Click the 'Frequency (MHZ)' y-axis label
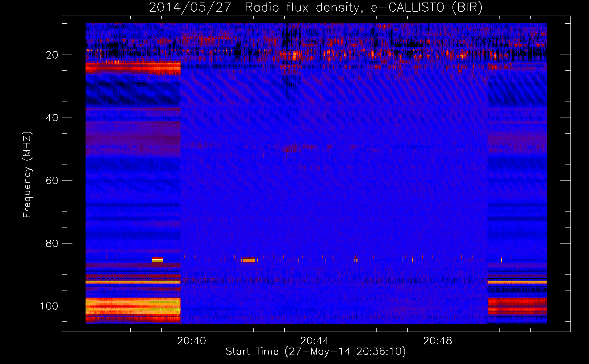Viewport: 589px width, 364px height. tap(27, 175)
